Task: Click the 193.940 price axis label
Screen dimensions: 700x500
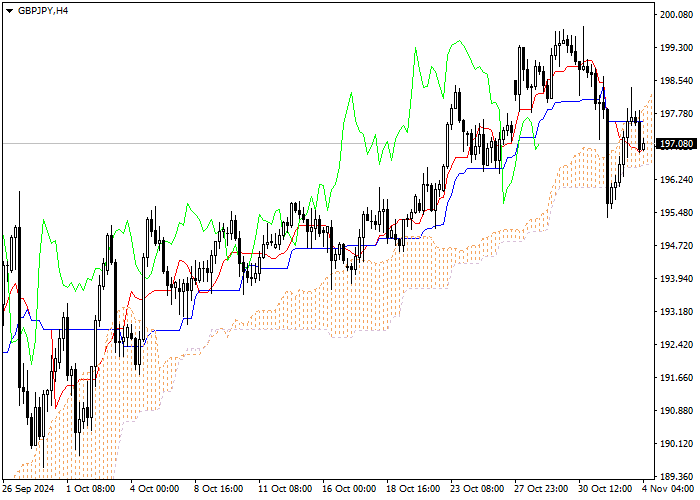Action: pos(676,279)
